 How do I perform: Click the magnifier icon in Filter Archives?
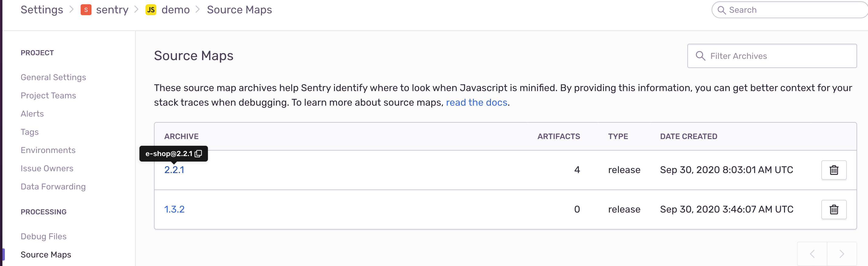[700, 56]
